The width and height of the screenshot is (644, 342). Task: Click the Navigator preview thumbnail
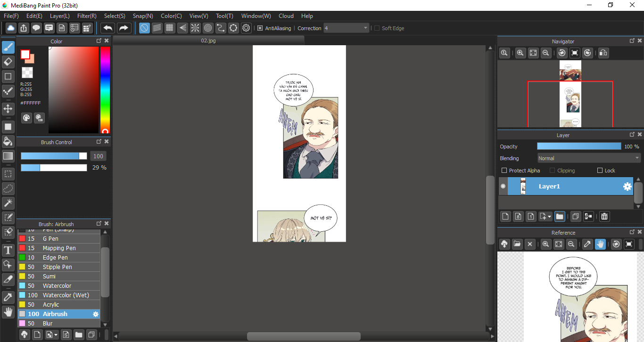click(570, 94)
